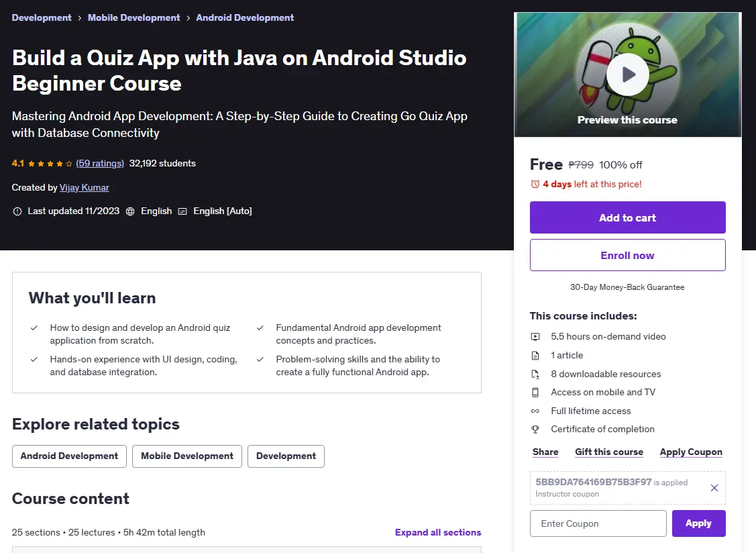Click the Last updated info icon
The image size is (756, 553).
point(17,211)
